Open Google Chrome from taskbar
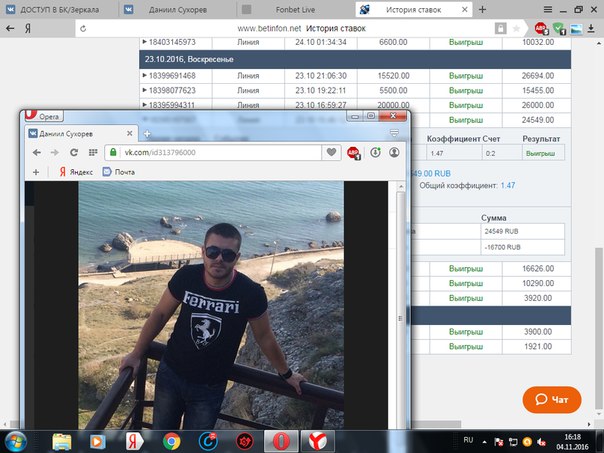This screenshot has width=604, height=453. pyautogui.click(x=172, y=441)
